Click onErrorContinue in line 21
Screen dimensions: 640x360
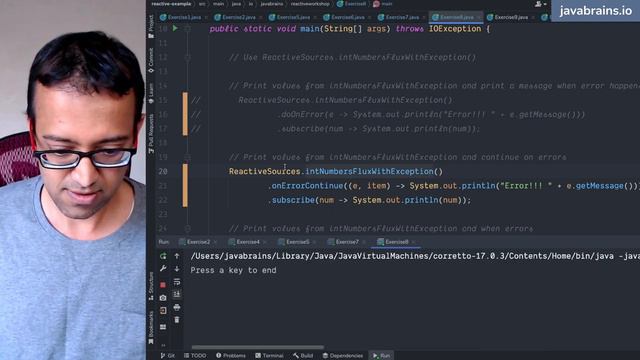click(x=307, y=186)
